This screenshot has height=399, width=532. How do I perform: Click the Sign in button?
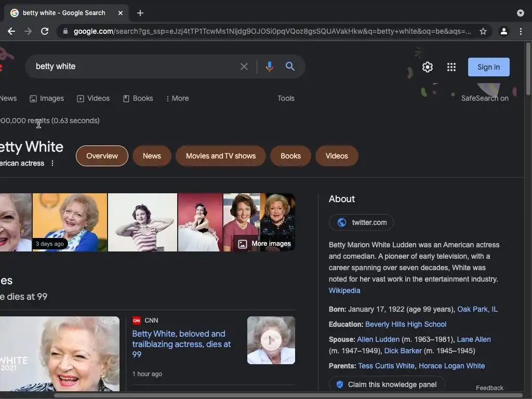pyautogui.click(x=488, y=67)
